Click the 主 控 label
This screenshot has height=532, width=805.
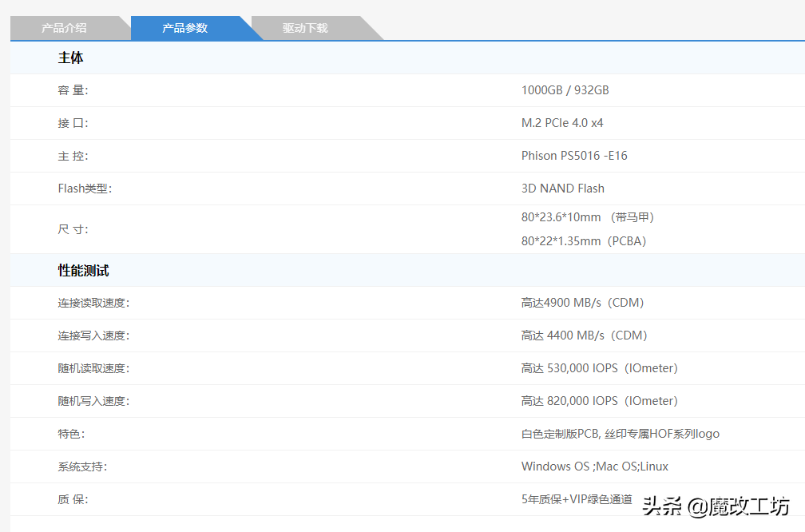(x=73, y=156)
